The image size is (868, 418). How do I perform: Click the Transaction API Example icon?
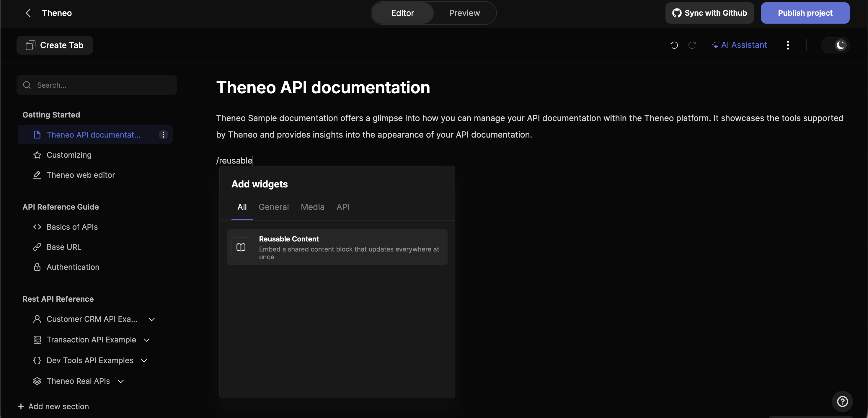(37, 340)
